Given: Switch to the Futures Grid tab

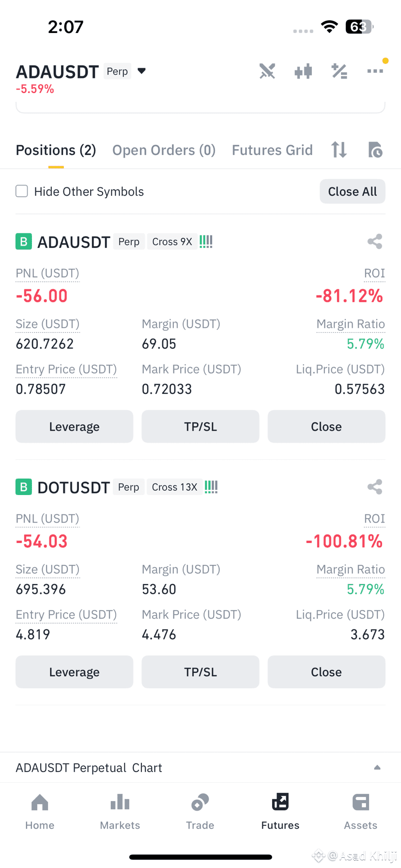Looking at the screenshot, I should pos(272,150).
